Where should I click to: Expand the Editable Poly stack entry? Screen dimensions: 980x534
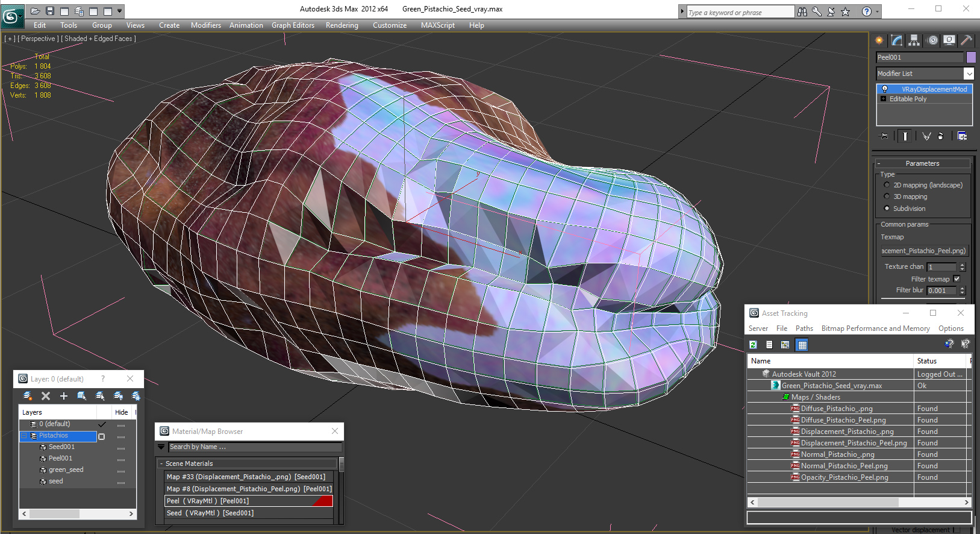click(x=883, y=99)
